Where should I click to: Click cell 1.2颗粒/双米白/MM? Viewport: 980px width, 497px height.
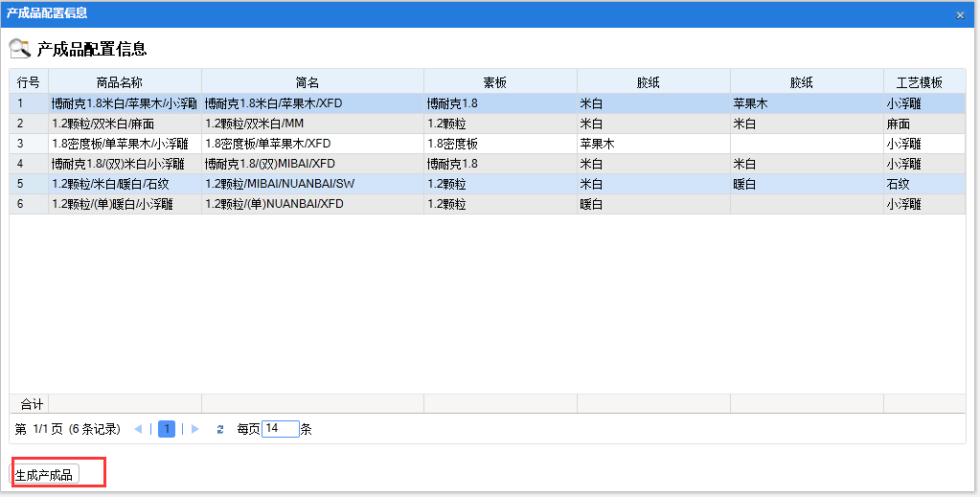(312, 124)
